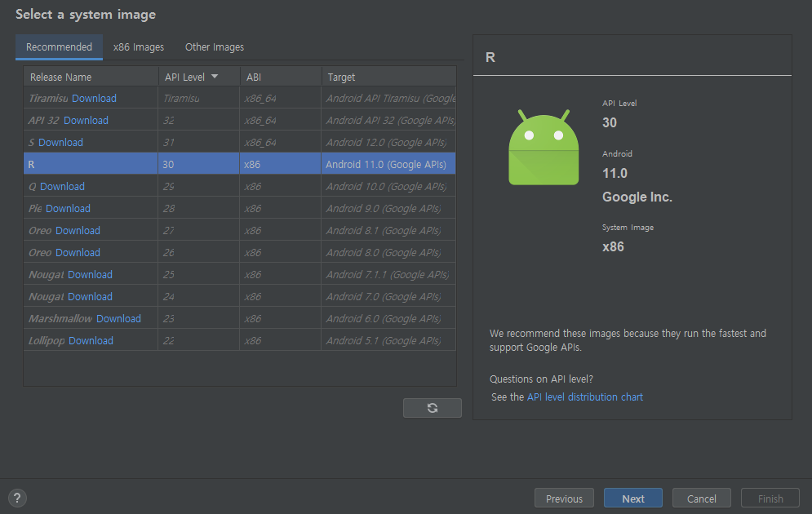Open the x86 Images tab
812x514 pixels.
click(x=138, y=47)
